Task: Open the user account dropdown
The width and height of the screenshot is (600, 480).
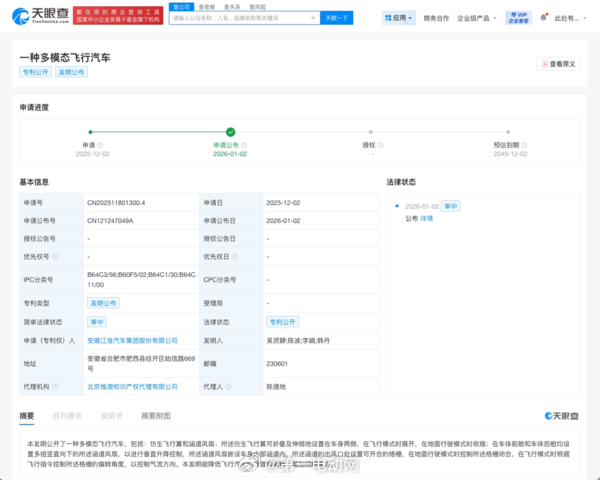Action: tap(570, 18)
